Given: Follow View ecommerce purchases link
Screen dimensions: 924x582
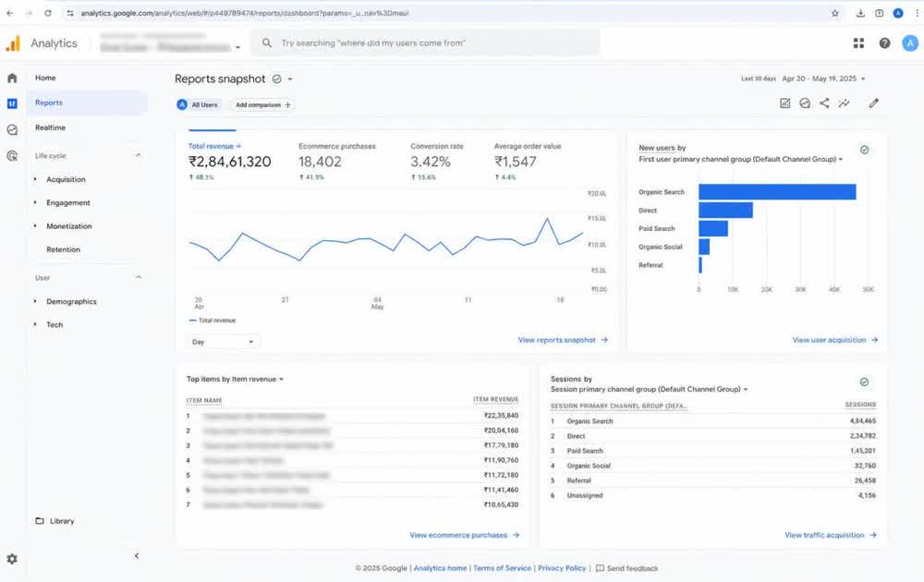Looking at the screenshot, I should [x=465, y=535].
